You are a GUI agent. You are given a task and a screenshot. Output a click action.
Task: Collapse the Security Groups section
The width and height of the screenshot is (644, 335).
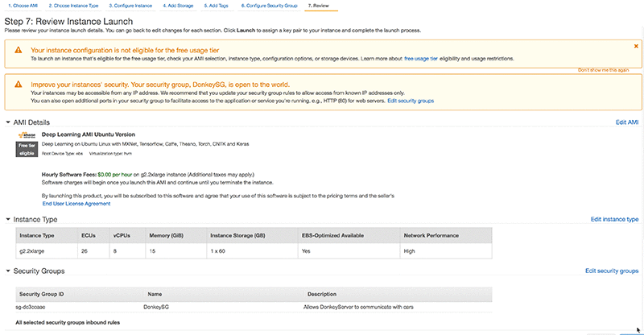pyautogui.click(x=8, y=271)
